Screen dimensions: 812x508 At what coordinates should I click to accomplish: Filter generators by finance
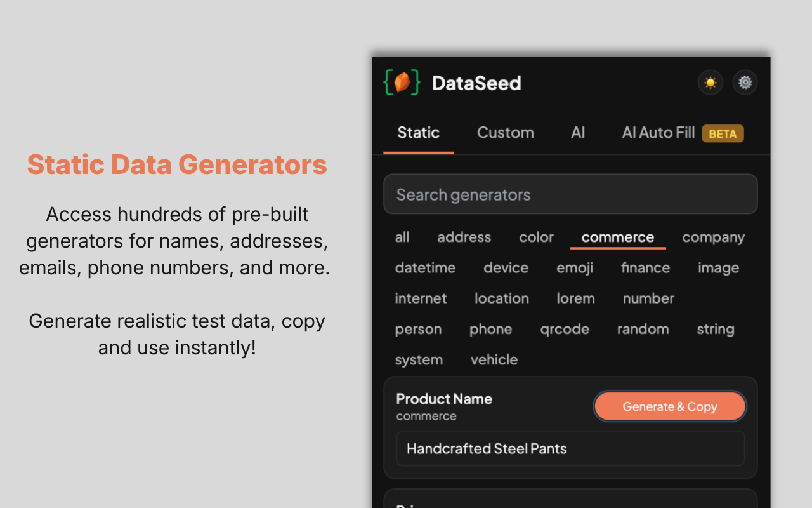pos(645,268)
